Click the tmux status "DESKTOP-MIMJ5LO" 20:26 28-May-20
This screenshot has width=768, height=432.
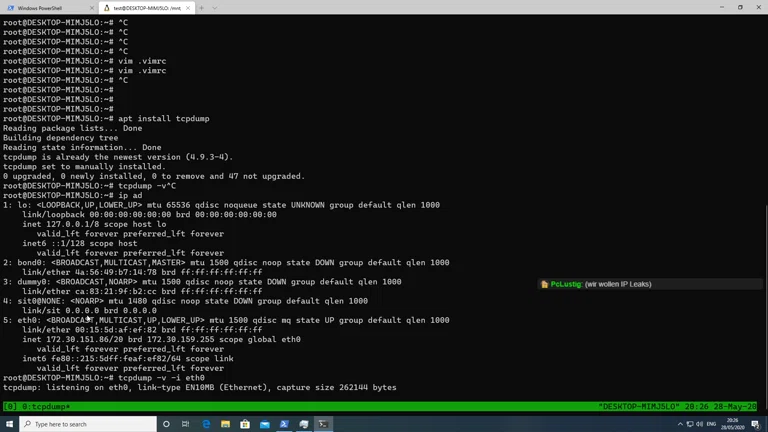[677, 407]
